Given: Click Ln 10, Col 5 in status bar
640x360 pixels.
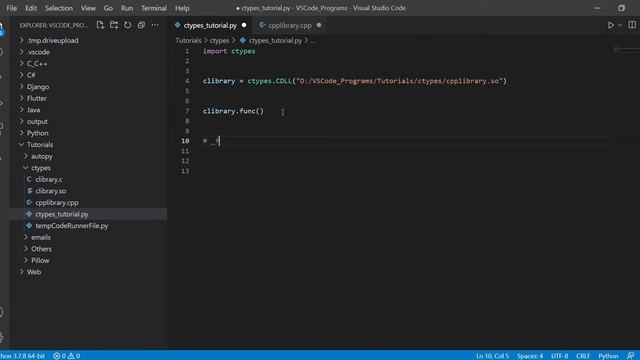Looking at the screenshot, I should (x=492, y=356).
